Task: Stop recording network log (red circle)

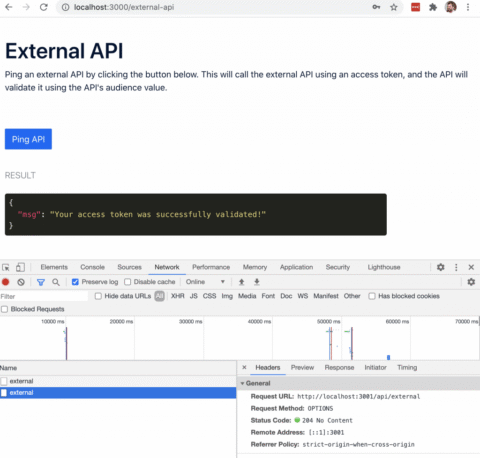Action: coord(5,282)
